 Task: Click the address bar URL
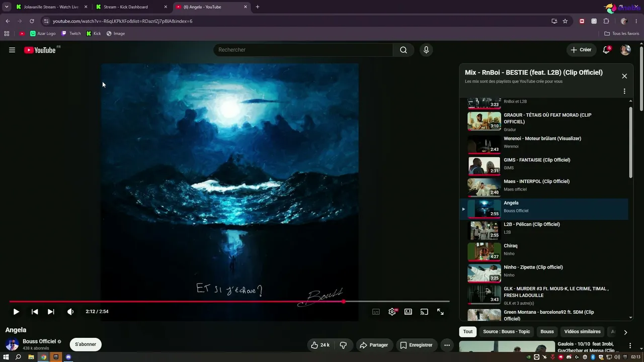[123, 21]
